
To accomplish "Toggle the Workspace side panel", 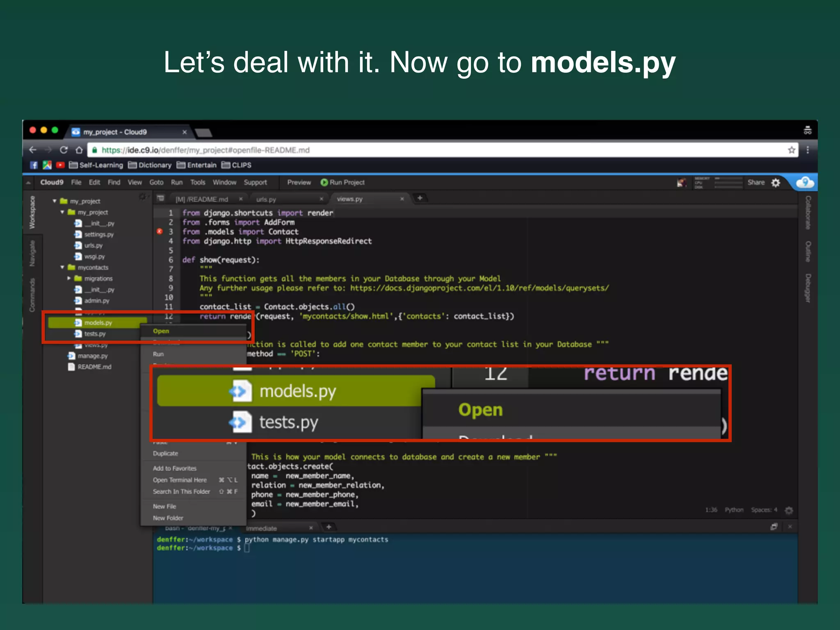I will 32,212.
